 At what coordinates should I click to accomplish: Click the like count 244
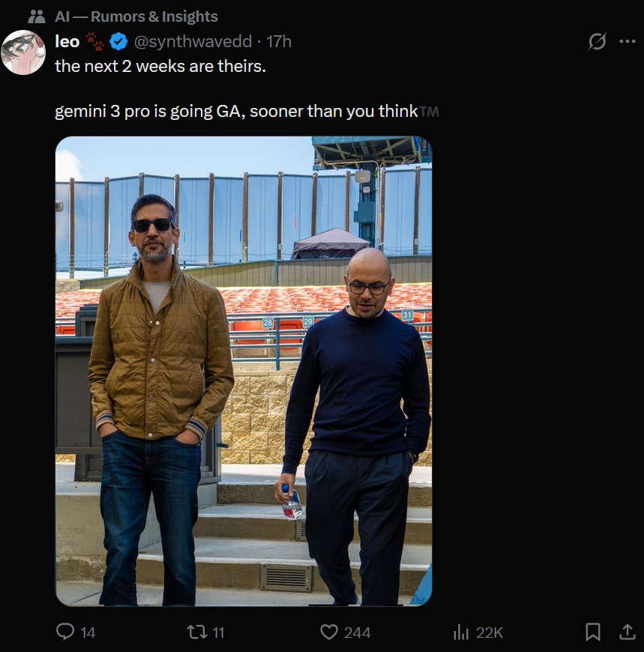click(x=357, y=633)
